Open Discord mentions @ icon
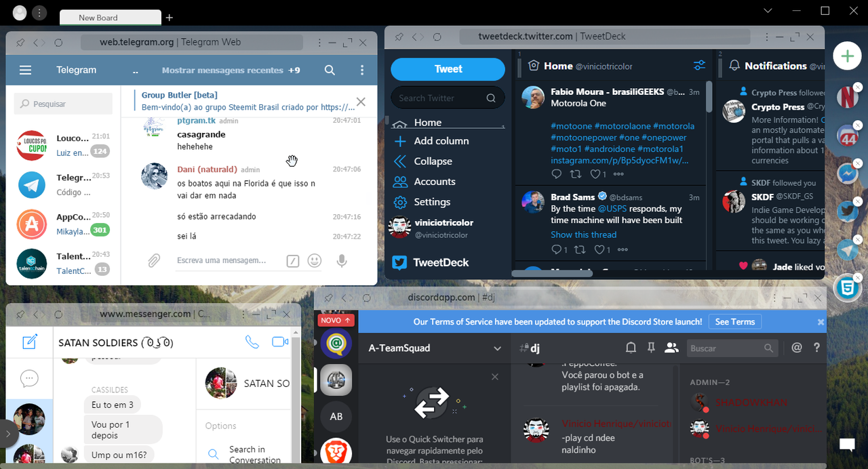The image size is (868, 469). pos(797,348)
